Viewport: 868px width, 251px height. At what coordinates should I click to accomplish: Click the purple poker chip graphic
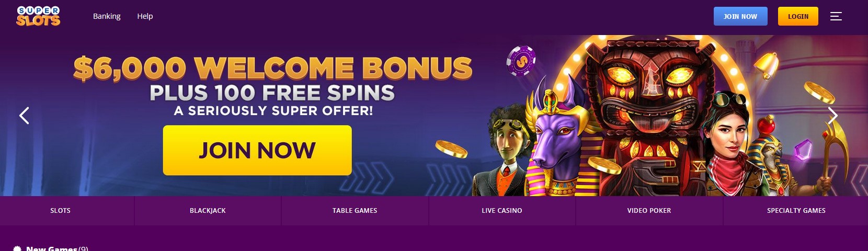click(521, 61)
